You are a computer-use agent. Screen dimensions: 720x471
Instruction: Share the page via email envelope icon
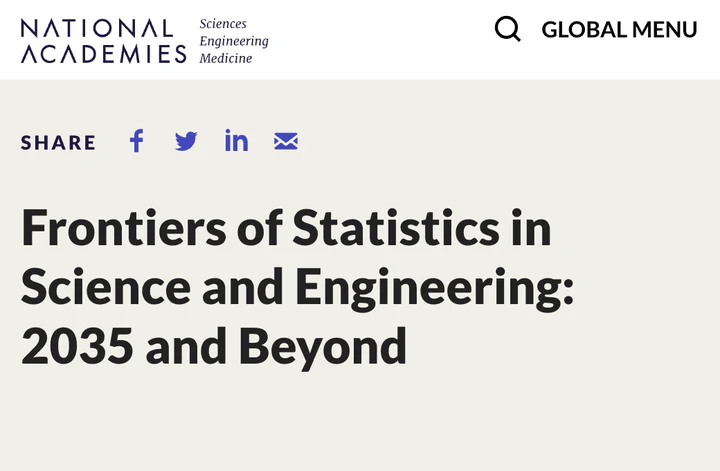click(x=286, y=141)
